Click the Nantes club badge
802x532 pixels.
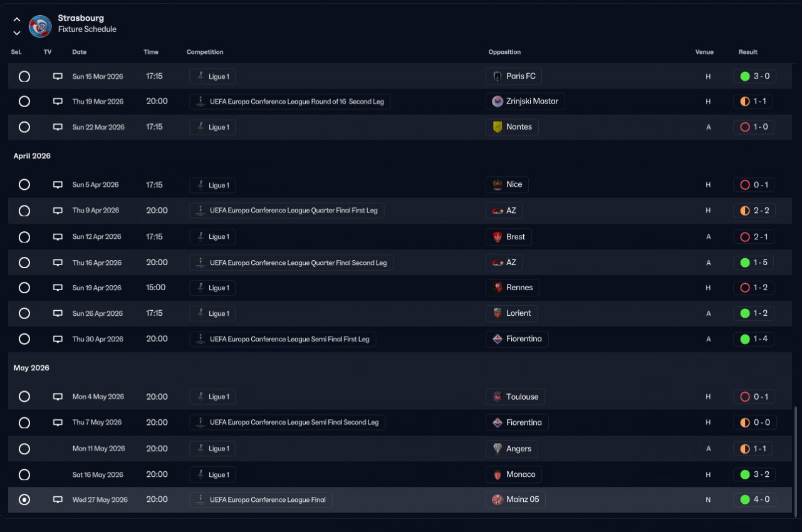[x=497, y=127]
